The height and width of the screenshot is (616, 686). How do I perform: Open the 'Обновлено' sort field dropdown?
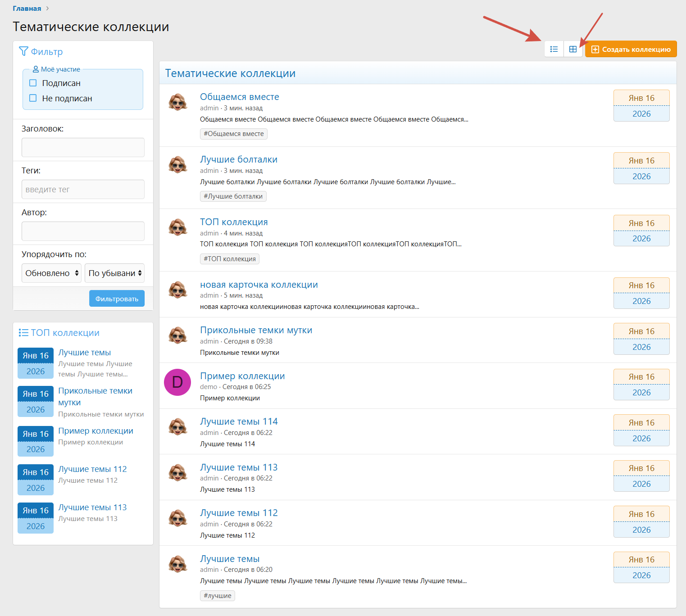51,273
